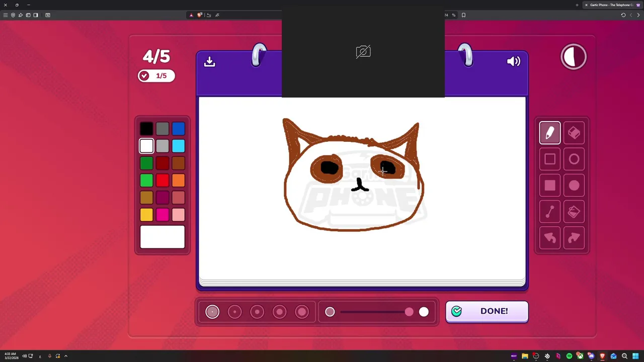The image size is (644, 362).
Task: Choose the hollow ellipse shape tool
Action: click(x=574, y=159)
